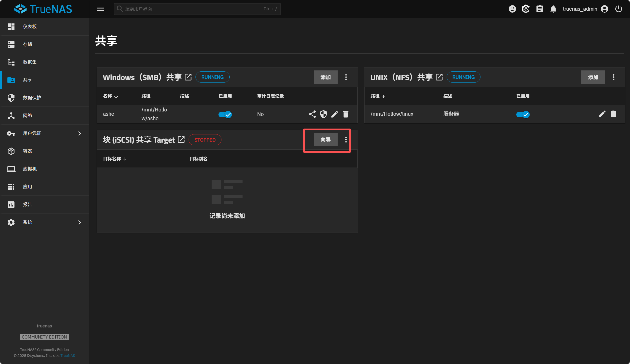Image resolution: width=630 pixels, height=364 pixels.
Task: Collapse the sidebar with hamburger menu
Action: point(101,9)
